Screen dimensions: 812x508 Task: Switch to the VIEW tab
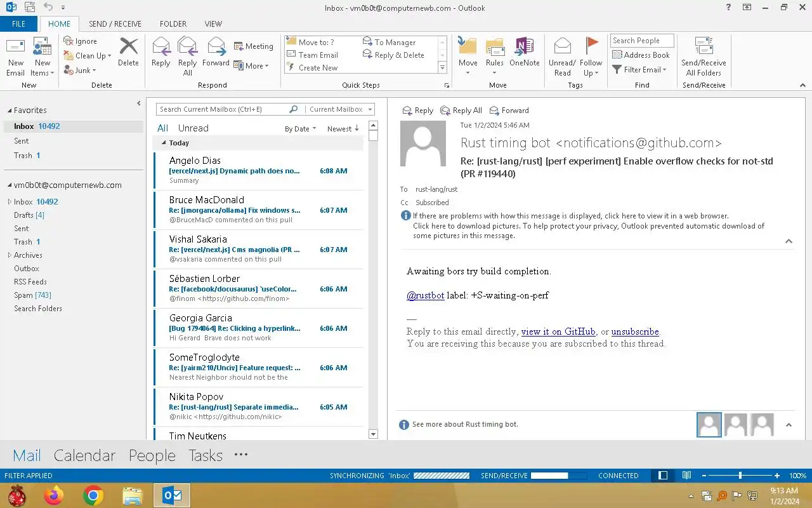[213, 24]
